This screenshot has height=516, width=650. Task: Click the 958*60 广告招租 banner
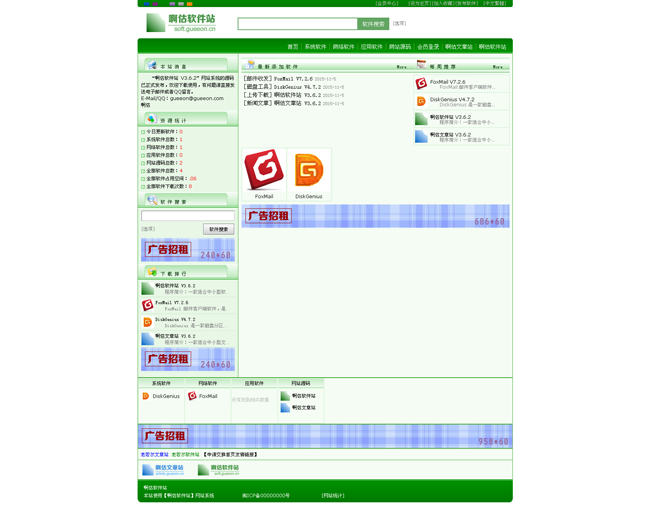tap(325, 436)
